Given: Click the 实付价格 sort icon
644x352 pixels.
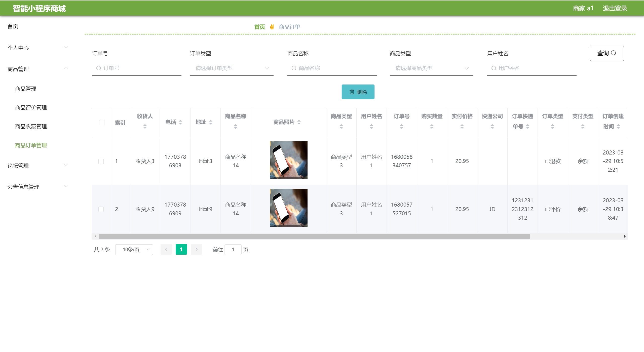Looking at the screenshot, I should 462,127.
